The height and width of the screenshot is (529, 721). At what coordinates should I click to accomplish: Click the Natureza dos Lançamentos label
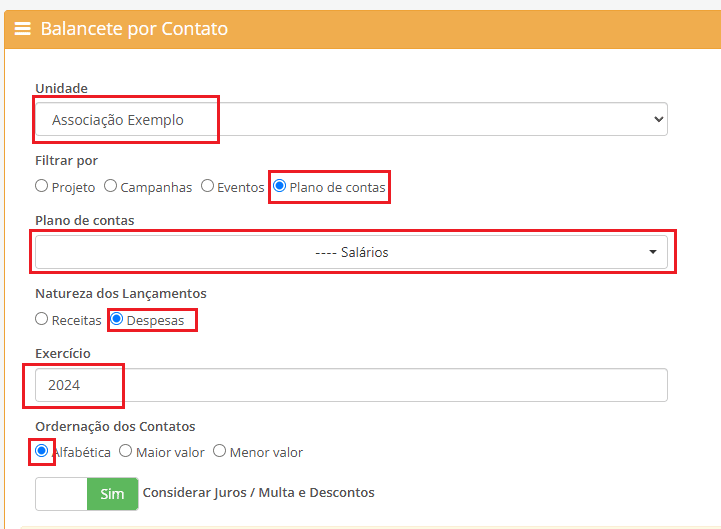tap(121, 293)
